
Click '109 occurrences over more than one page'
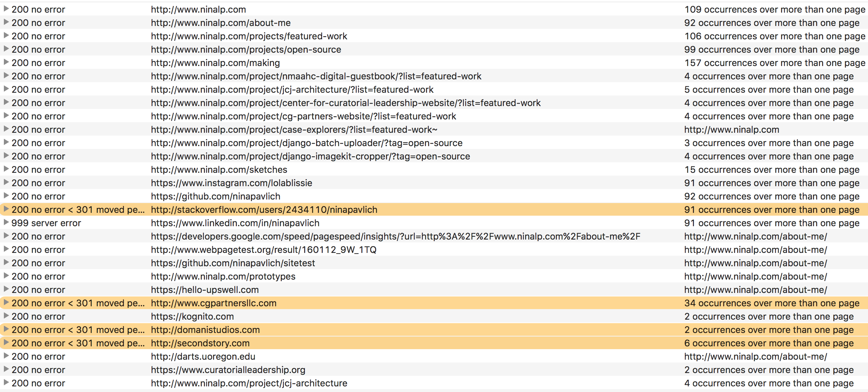(x=775, y=9)
